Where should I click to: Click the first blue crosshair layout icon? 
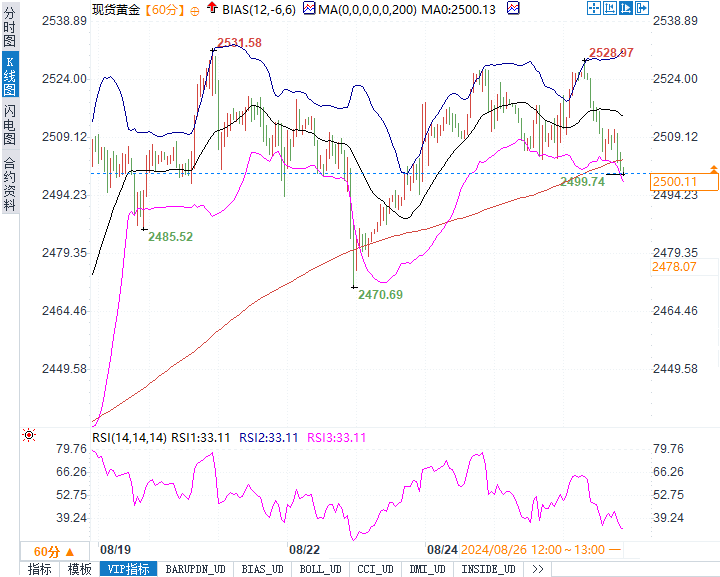pos(594,8)
